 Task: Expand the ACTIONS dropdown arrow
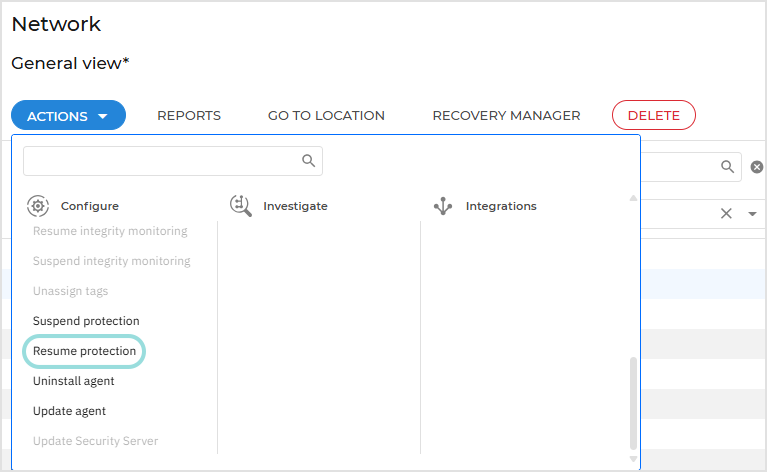point(103,116)
